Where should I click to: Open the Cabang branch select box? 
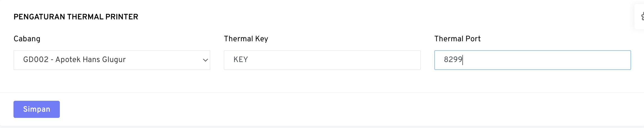112,60
